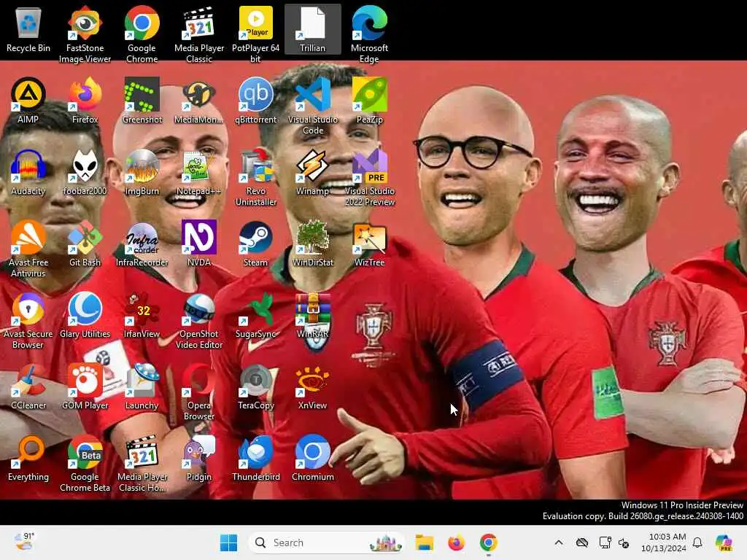Select Avast Secure Browser desktop icon
Image resolution: width=747 pixels, height=560 pixels.
pyautogui.click(x=28, y=320)
